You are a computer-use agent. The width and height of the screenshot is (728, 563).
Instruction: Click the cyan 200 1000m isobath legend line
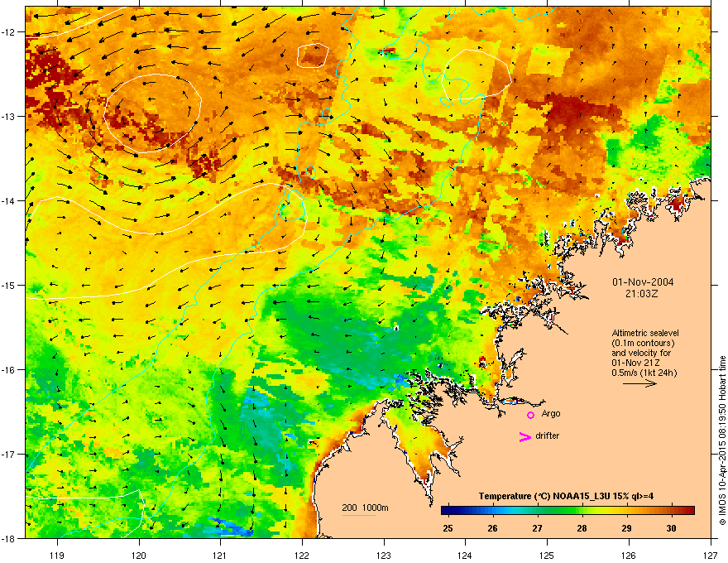tap(359, 515)
